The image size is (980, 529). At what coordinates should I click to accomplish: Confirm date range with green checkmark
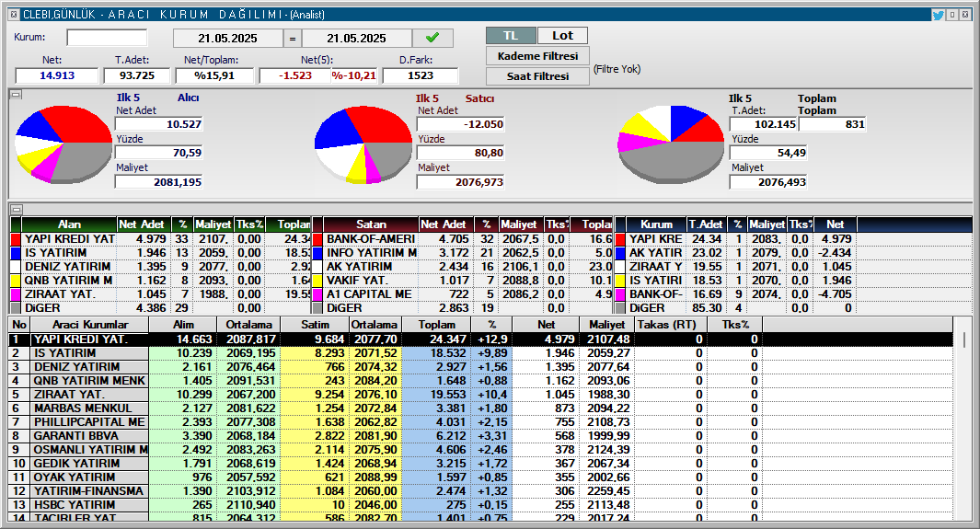[432, 38]
